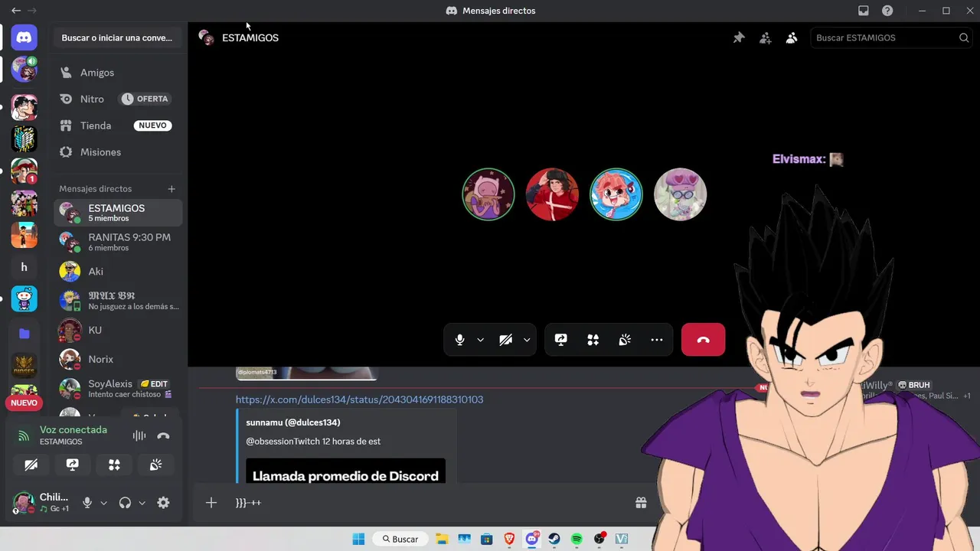
Task: Expand output device options in user panel
Action: (x=142, y=503)
